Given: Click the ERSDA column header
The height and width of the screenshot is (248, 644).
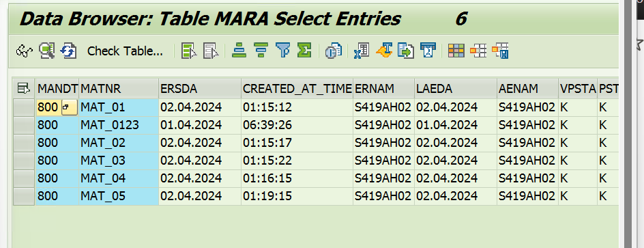Looking at the screenshot, I should [x=200, y=88].
